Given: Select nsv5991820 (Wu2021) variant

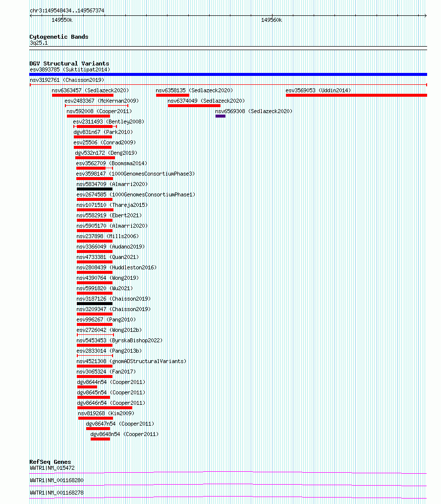Looking at the screenshot, I should [x=105, y=288].
